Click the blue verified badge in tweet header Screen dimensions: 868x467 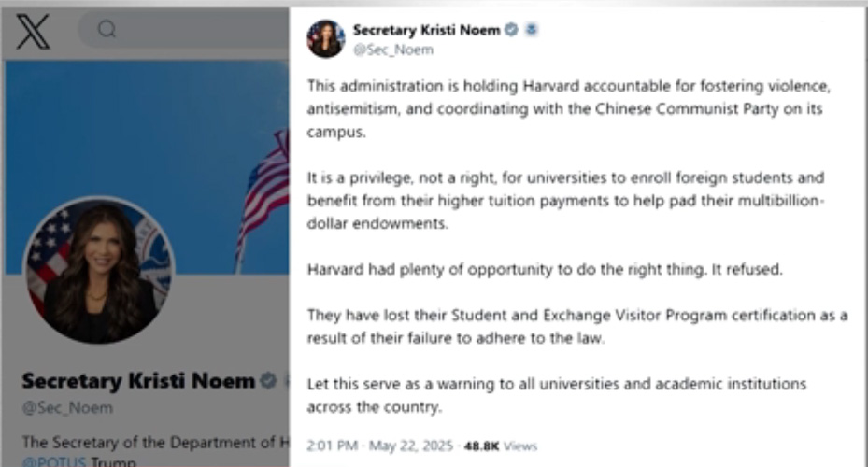(x=511, y=30)
